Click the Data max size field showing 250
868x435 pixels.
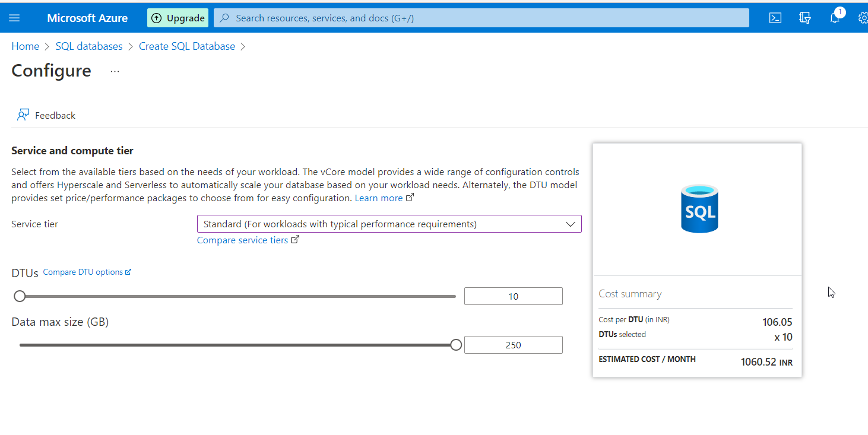[x=514, y=345]
